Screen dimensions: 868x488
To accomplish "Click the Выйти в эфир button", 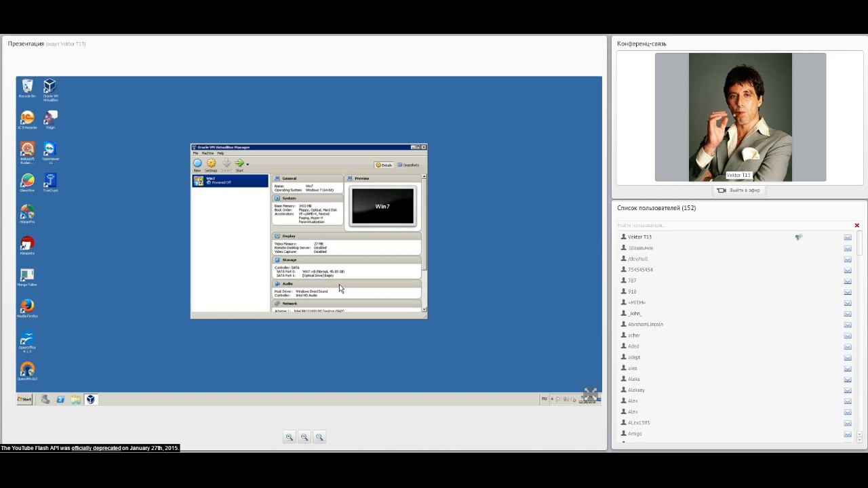I will [x=739, y=190].
